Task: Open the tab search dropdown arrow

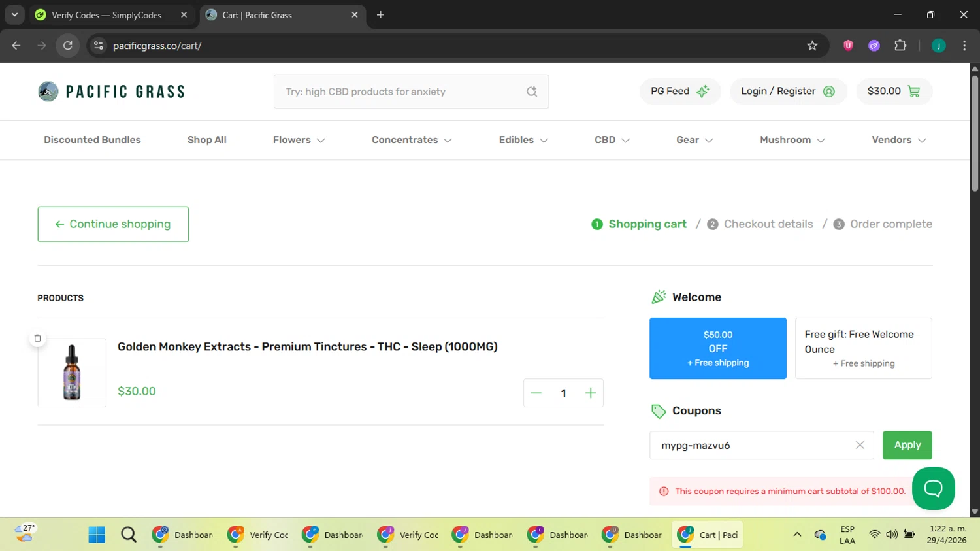Action: click(14, 15)
